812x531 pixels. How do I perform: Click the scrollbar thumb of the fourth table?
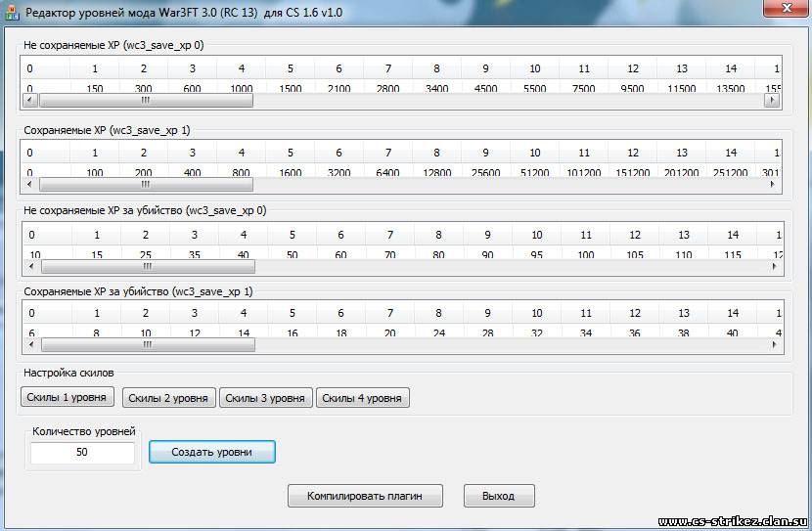(x=147, y=344)
